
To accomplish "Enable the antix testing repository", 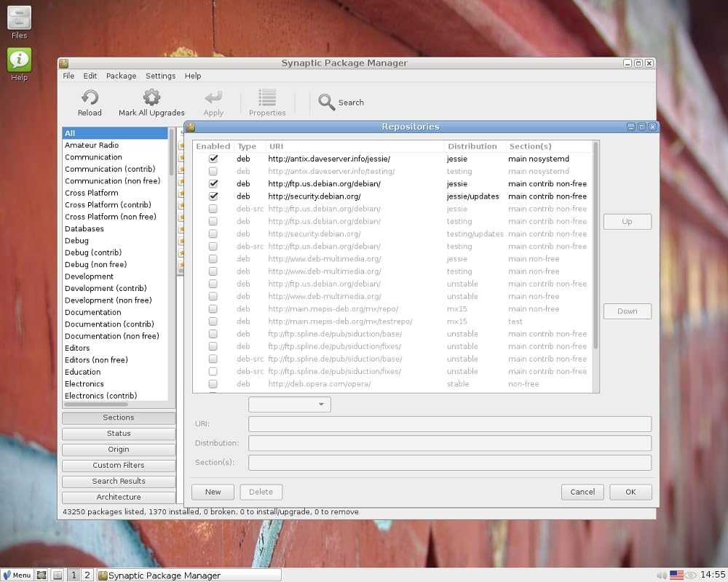I will (213, 171).
